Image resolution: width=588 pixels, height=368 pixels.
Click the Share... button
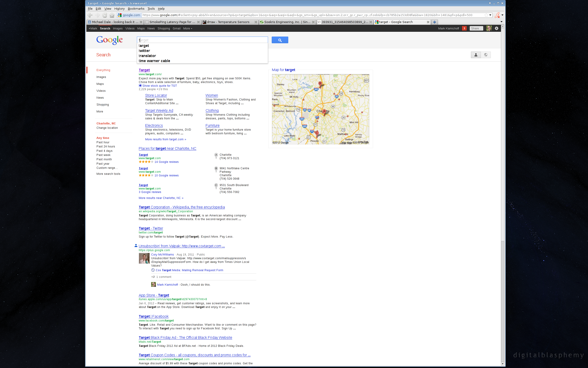coord(476,29)
